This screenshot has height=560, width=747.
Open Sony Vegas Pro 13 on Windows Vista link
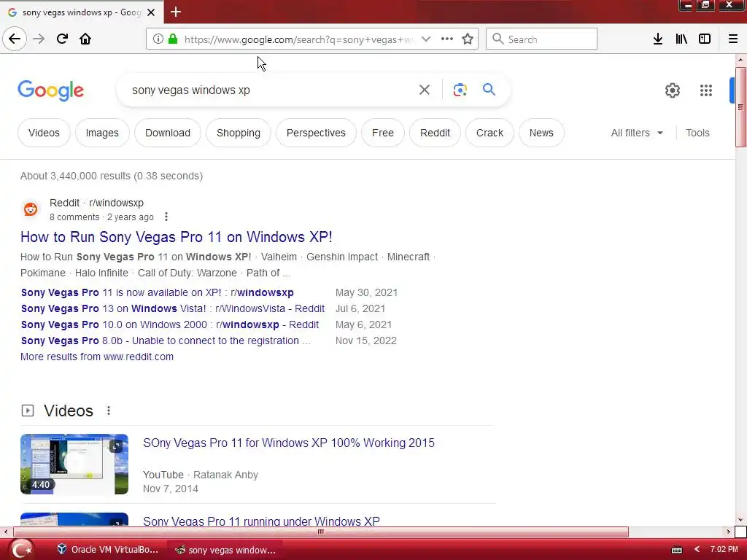point(173,308)
